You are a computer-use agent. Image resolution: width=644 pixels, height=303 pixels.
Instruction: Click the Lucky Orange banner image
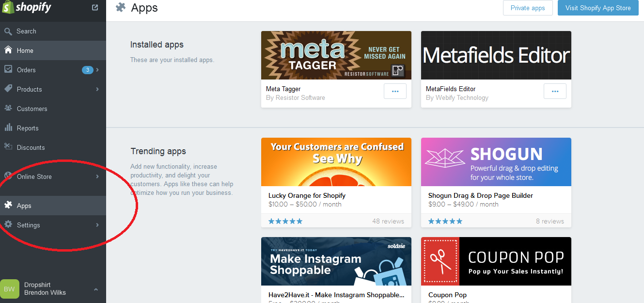[x=336, y=162]
